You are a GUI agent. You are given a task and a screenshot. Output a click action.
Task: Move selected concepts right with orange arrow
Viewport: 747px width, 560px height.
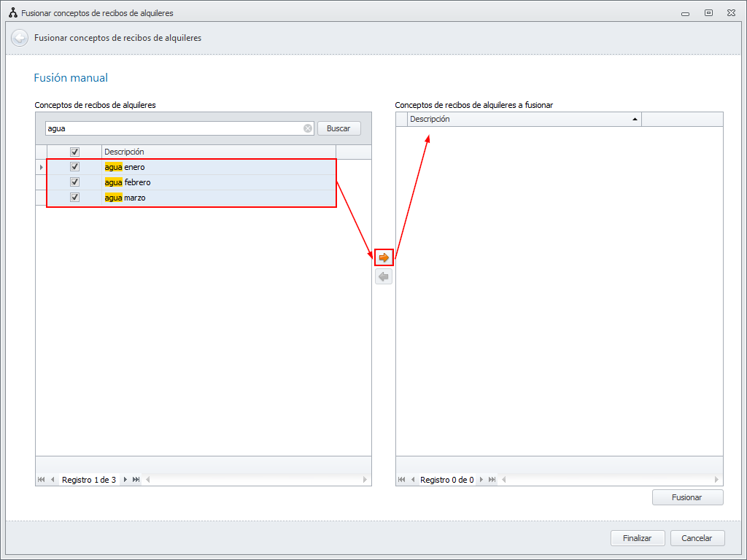coord(384,257)
